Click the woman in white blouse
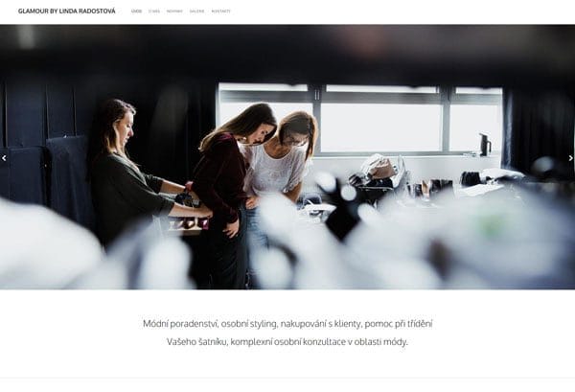The image size is (575, 392). (281, 165)
